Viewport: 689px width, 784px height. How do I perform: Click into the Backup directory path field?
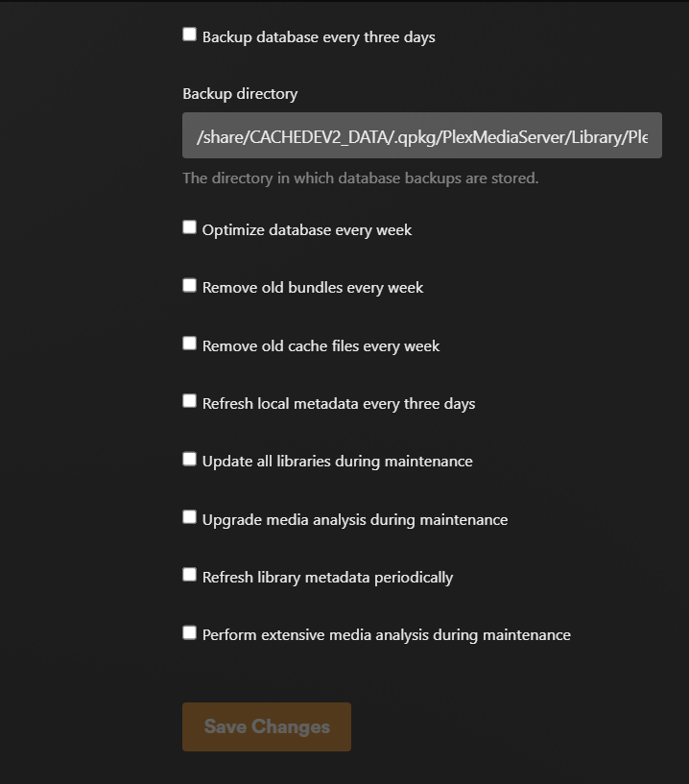pyautogui.click(x=421, y=136)
